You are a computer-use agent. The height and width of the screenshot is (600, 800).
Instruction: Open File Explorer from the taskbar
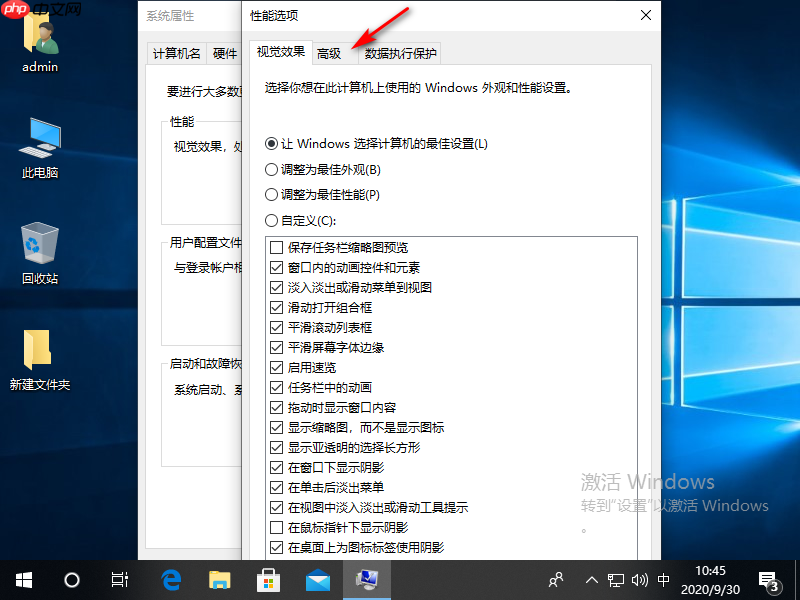[220, 580]
